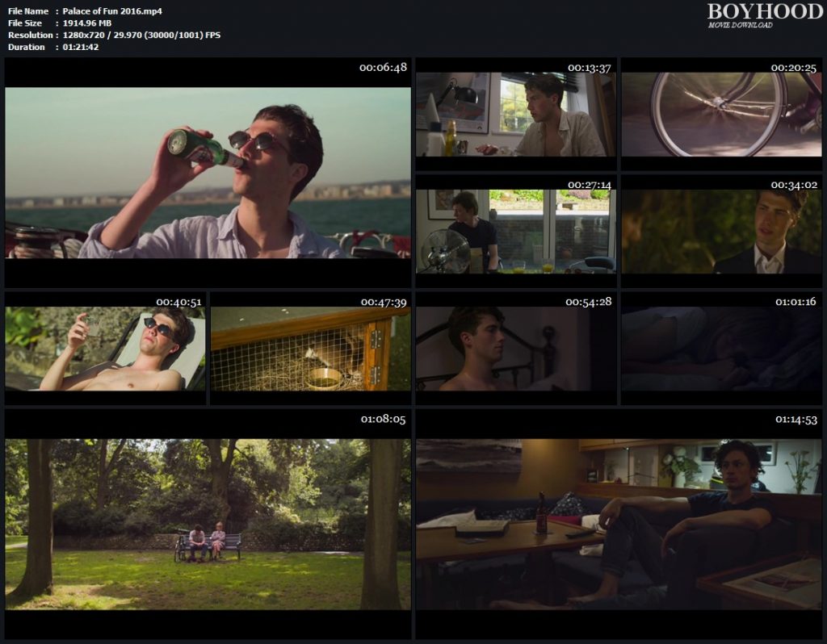This screenshot has width=827, height=644.
Task: Select the thumbnail of man on sofa
Action: tap(619, 525)
